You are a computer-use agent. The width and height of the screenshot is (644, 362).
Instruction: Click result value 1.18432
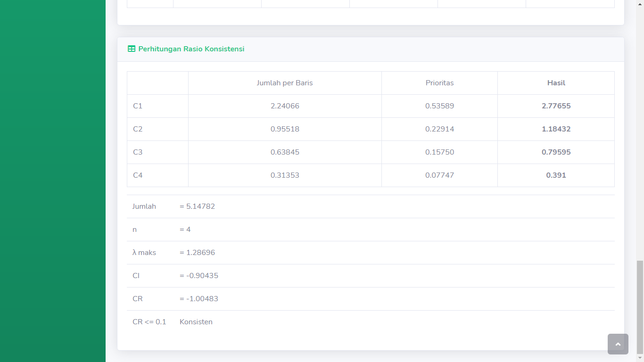tap(556, 129)
